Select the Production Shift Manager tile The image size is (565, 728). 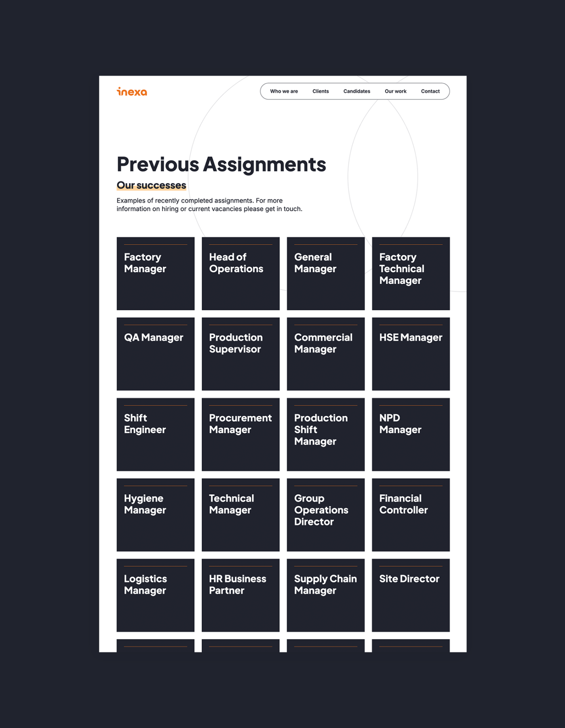click(326, 434)
